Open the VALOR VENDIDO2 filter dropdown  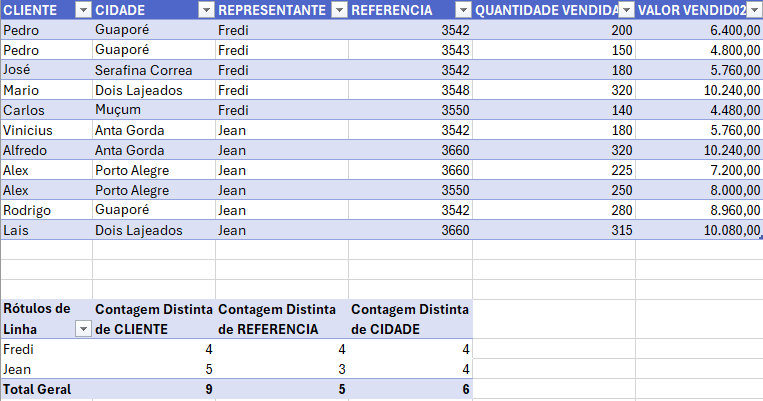coord(754,10)
